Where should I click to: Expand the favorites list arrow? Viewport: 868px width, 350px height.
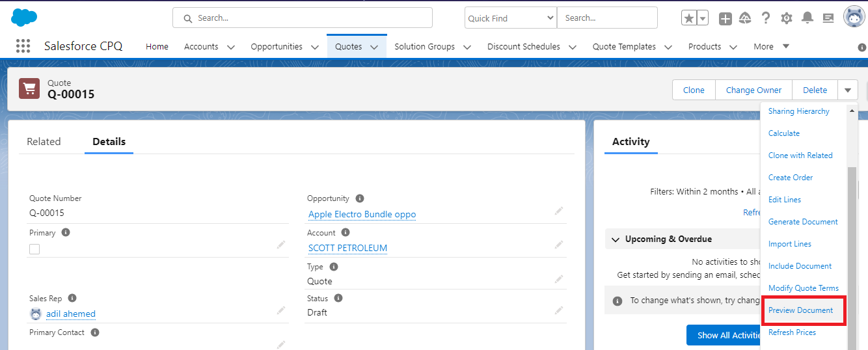[x=703, y=18]
